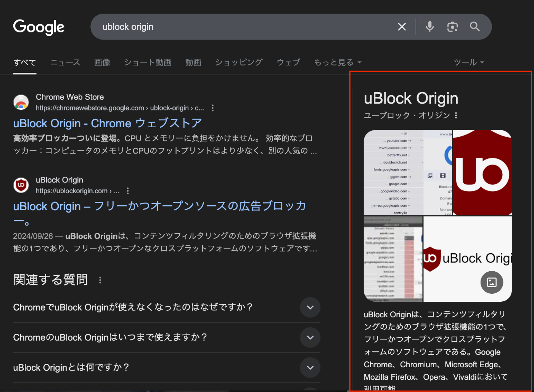Image resolution: width=534 pixels, height=392 pixels.
Task: Focus the search field containing ublock origin
Action: click(x=244, y=27)
